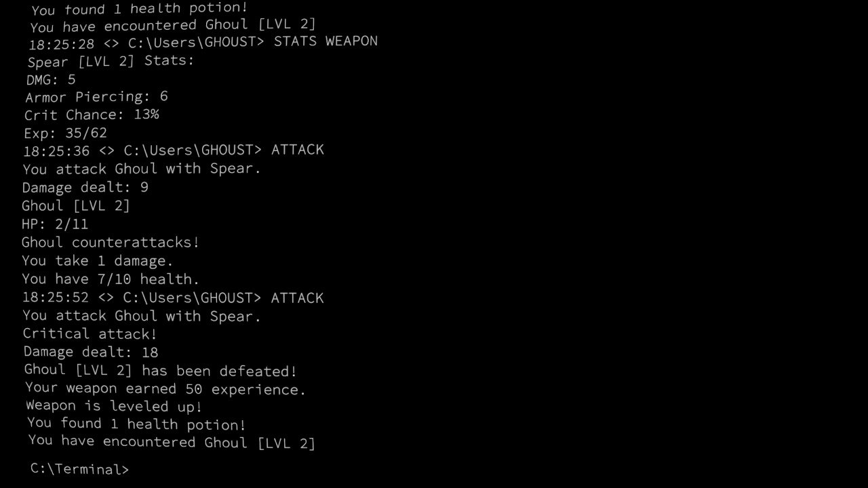This screenshot has width=868, height=488.
Task: Click the "DMG: 5" stat line
Action: point(51,79)
